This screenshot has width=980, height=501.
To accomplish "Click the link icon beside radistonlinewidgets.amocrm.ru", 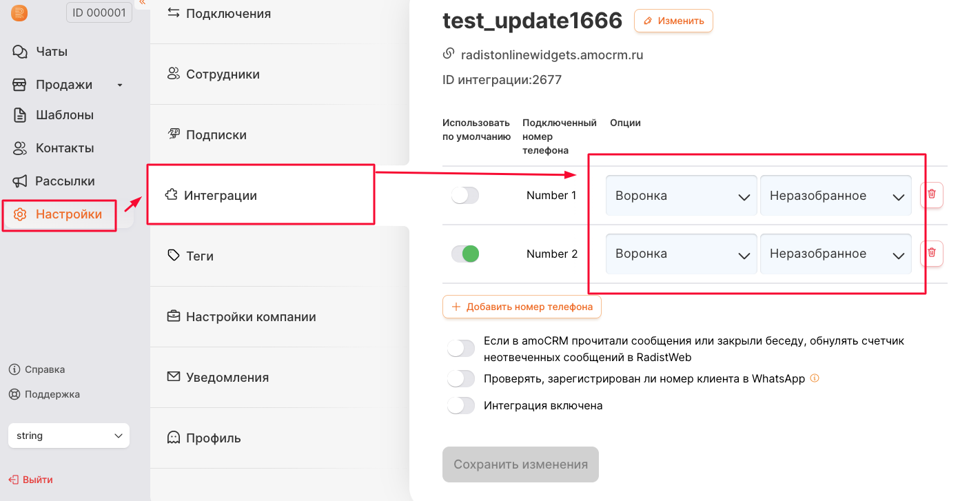I will click(x=449, y=54).
